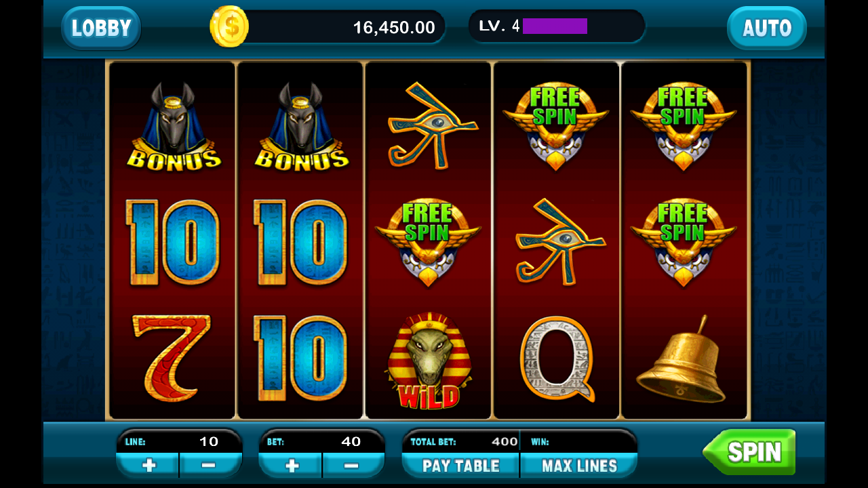The image size is (868, 488).
Task: Tap the Anubis BONUS symbol on second reel
Action: coord(302,126)
